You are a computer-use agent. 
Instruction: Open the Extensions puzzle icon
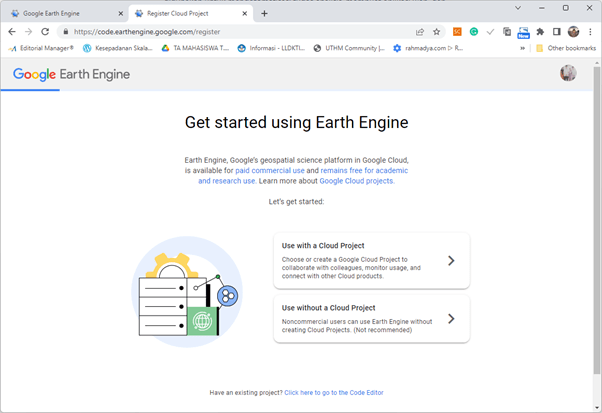tap(540, 31)
